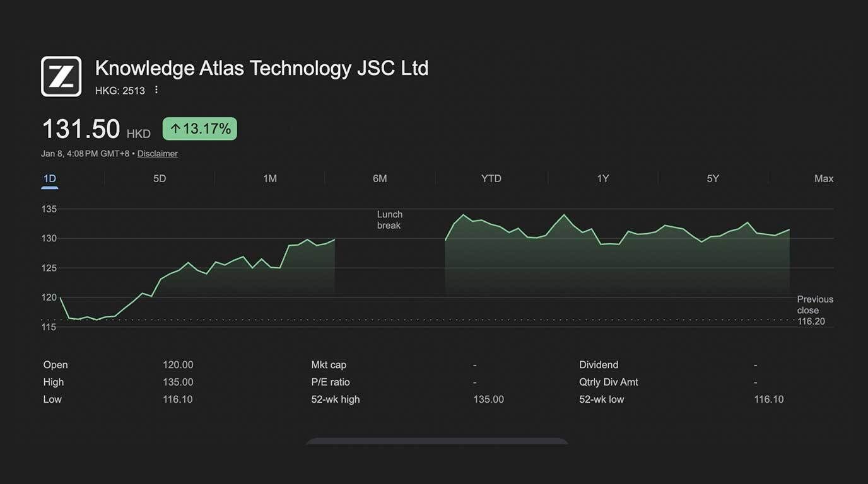Image resolution: width=868 pixels, height=484 pixels.
Task: Click the 115 y-axis label
Action: [x=49, y=327]
